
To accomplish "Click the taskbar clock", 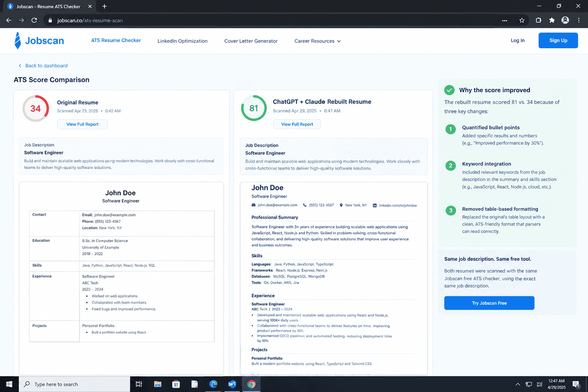I will point(556,384).
